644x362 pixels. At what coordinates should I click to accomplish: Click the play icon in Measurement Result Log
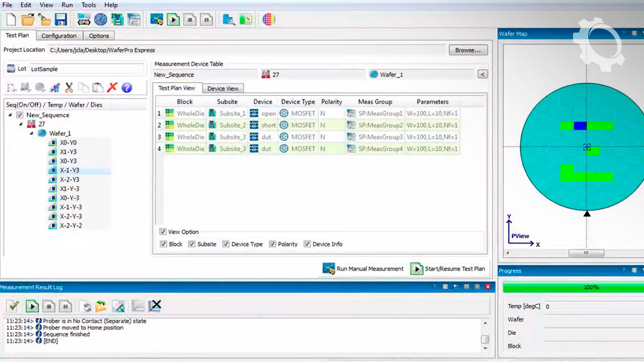coord(32,306)
